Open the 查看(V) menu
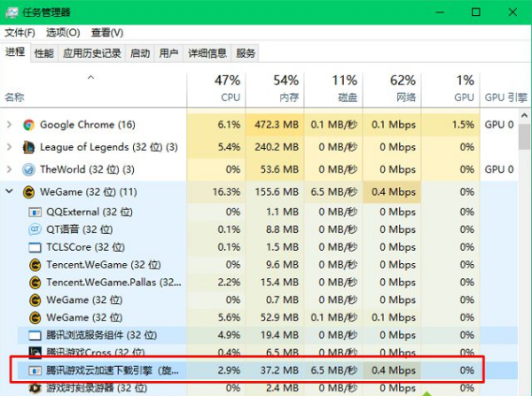Screen dimensions: 532x396 (107, 33)
